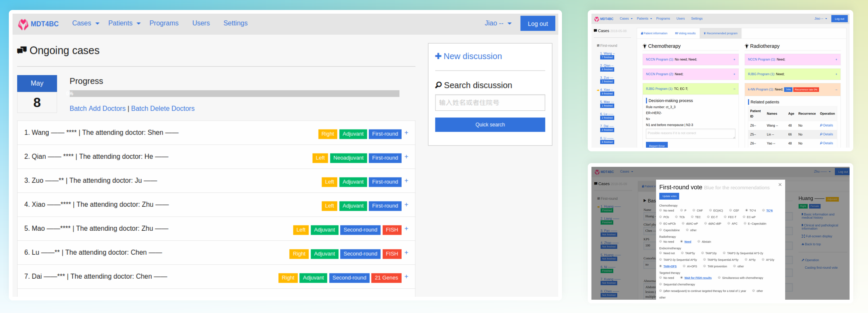This screenshot has height=313, width=868.
Task: Expand case 2 Qian with its plus icon
Action: [x=406, y=157]
